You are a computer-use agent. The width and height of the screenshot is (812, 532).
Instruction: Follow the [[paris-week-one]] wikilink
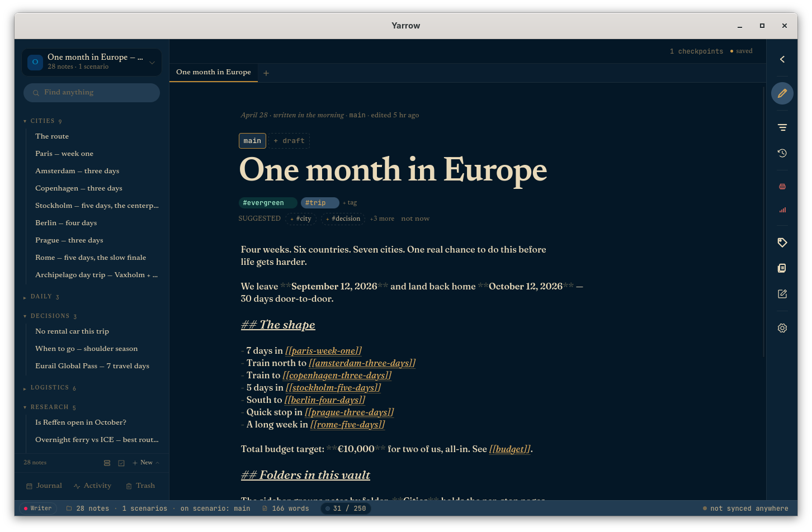[x=324, y=351]
